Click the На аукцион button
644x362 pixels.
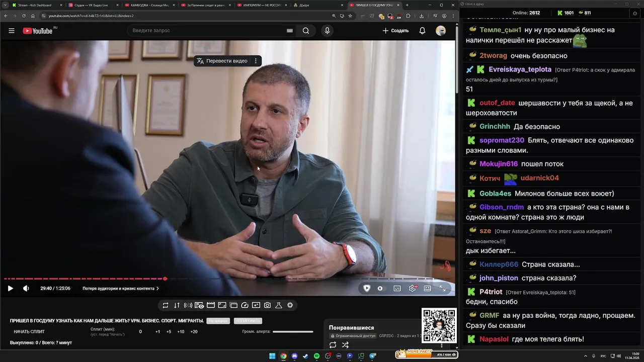[218, 321]
